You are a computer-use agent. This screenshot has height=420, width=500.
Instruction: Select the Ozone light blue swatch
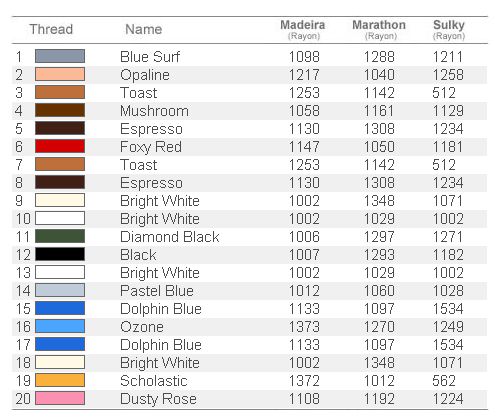coord(60,326)
